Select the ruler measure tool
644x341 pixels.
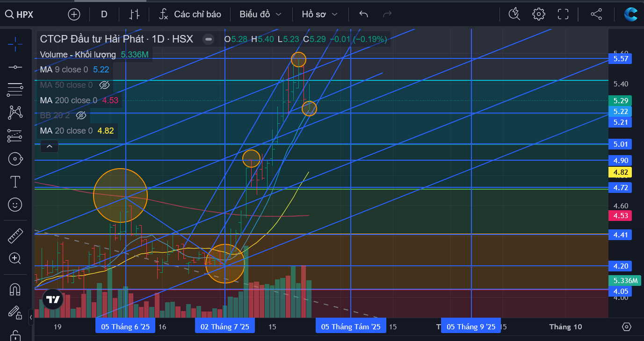click(15, 235)
